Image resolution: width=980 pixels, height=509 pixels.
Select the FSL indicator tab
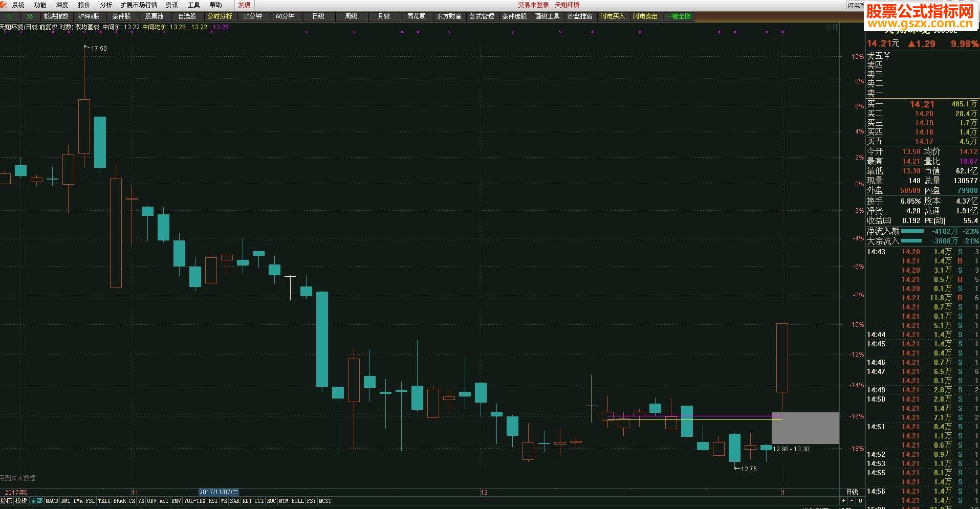click(x=91, y=501)
